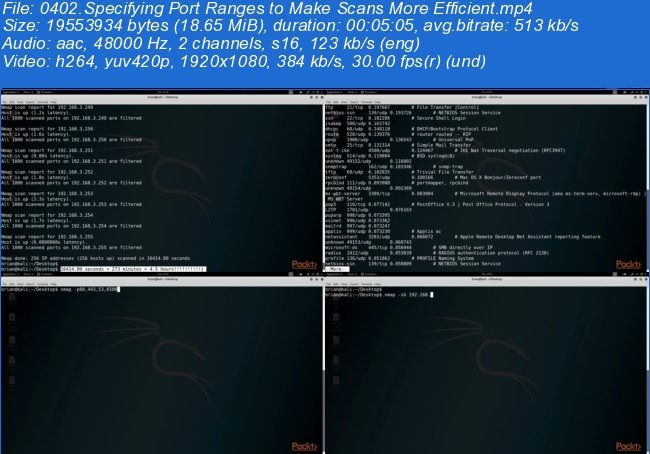Select 'All 1000 scanned ports on 192.168.3.255' line
Viewport: 650px width, 454px height.
pyautogui.click(x=71, y=248)
